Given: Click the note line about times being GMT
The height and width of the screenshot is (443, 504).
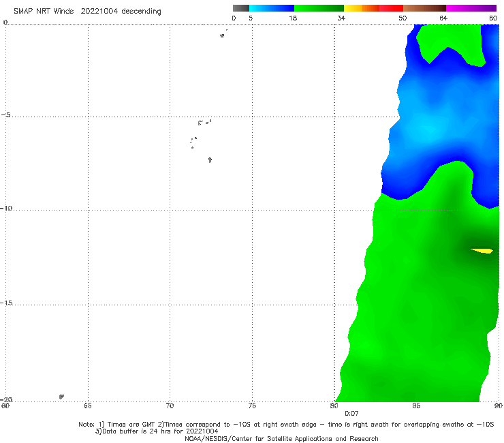Looking at the screenshot, I should (286, 425).
